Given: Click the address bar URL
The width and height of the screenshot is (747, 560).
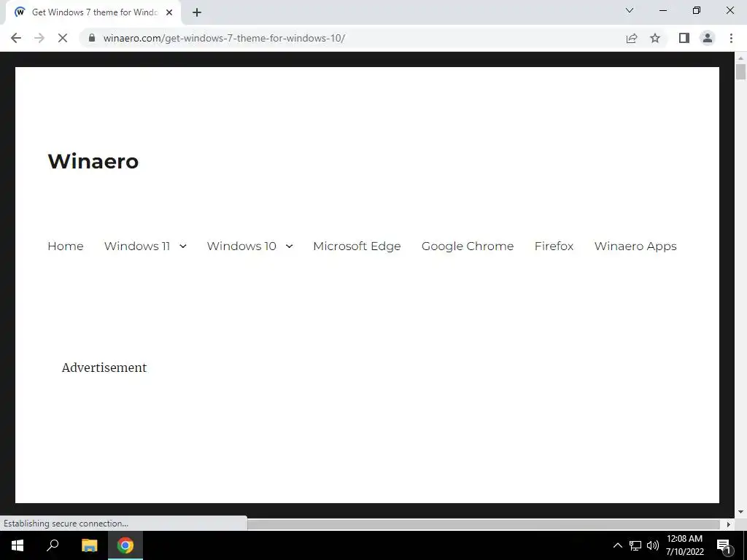Looking at the screenshot, I should click(x=224, y=38).
